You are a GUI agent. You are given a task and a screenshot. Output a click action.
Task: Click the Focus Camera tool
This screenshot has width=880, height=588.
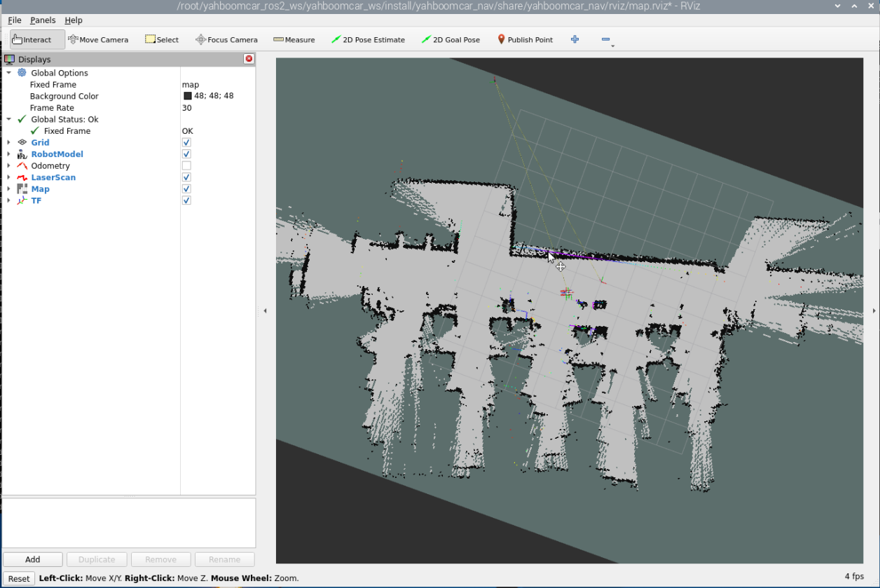click(x=226, y=40)
